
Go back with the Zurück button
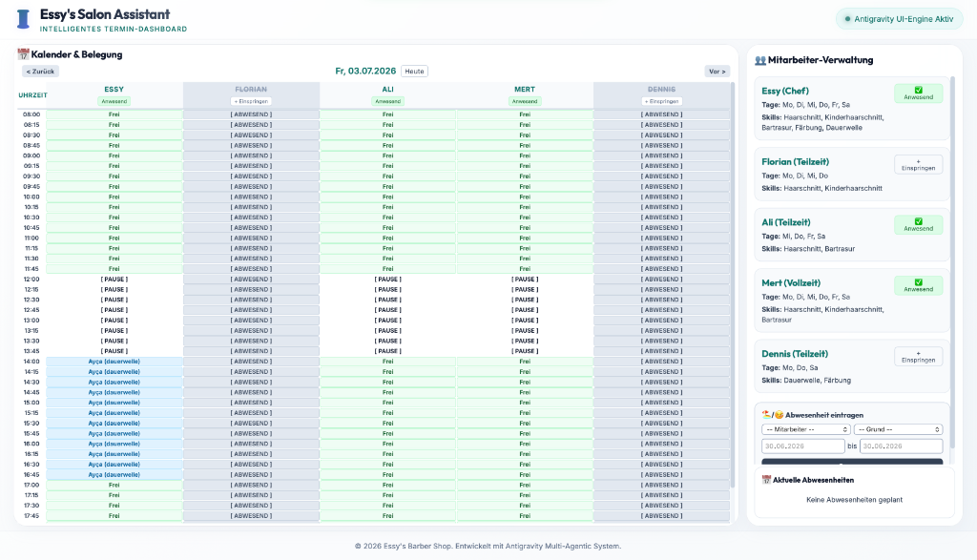click(40, 71)
